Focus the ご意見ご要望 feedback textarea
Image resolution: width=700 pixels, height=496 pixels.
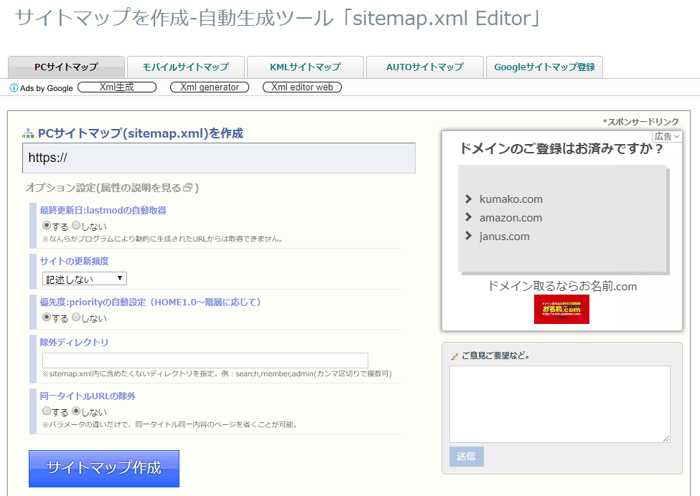[560, 404]
